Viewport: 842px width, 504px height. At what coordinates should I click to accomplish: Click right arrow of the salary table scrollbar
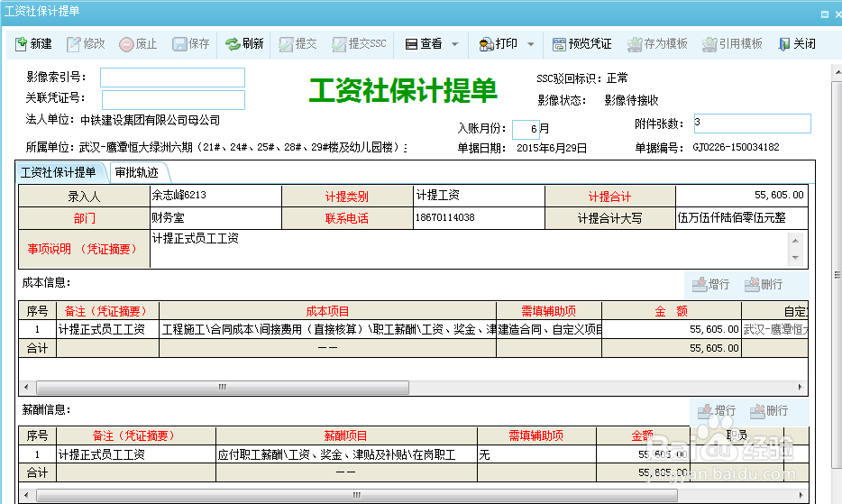(x=801, y=495)
